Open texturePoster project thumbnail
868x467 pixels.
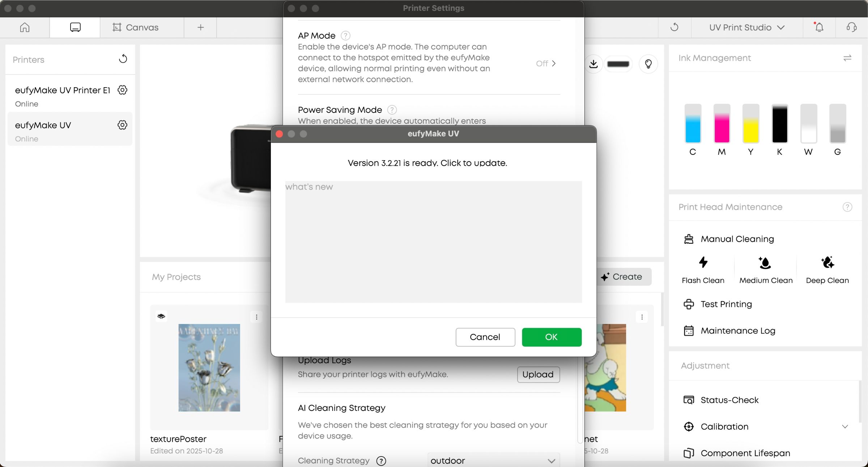click(209, 368)
